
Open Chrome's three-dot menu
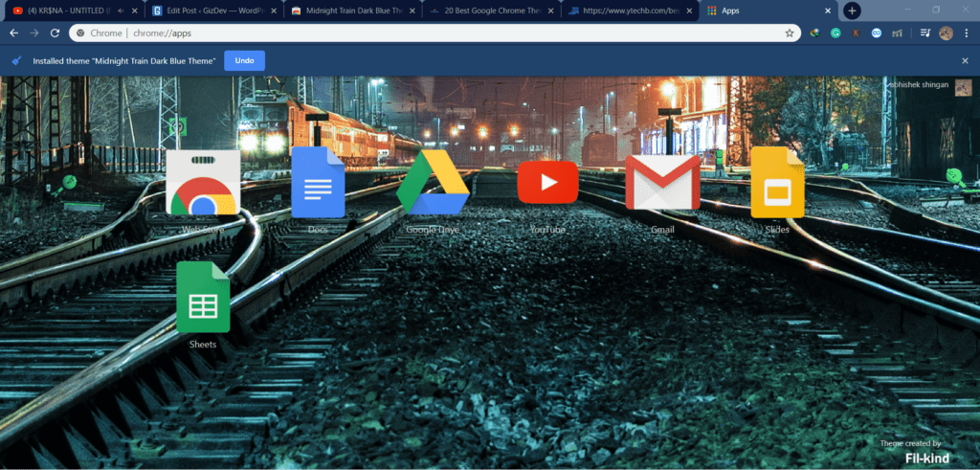pos(967,34)
